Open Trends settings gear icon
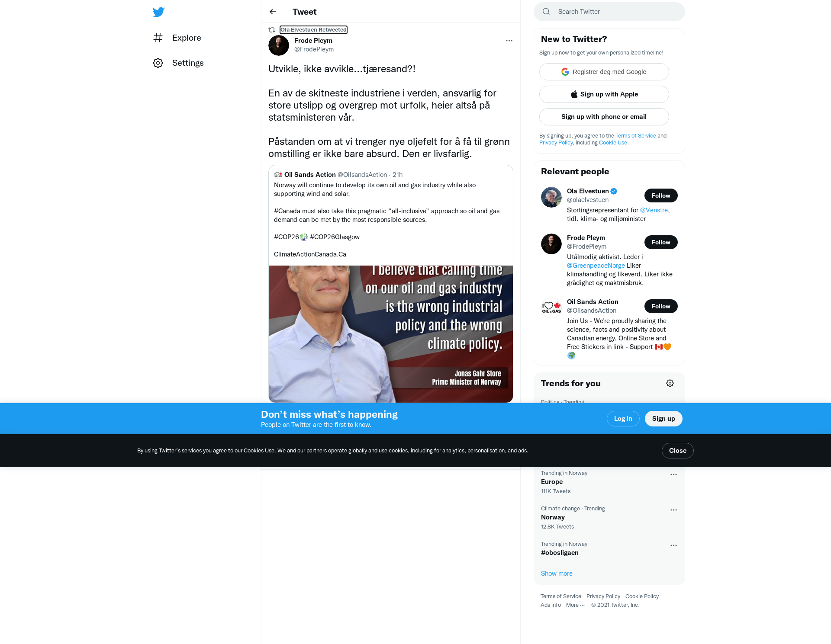Image resolution: width=831 pixels, height=644 pixels. 670,383
